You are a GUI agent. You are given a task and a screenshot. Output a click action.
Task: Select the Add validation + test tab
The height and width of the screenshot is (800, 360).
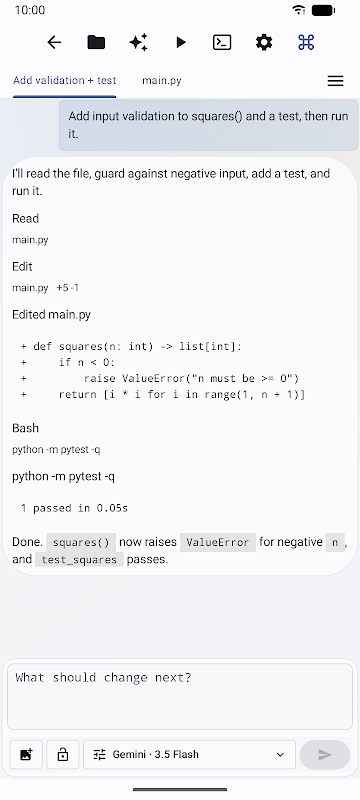pyautogui.click(x=65, y=81)
